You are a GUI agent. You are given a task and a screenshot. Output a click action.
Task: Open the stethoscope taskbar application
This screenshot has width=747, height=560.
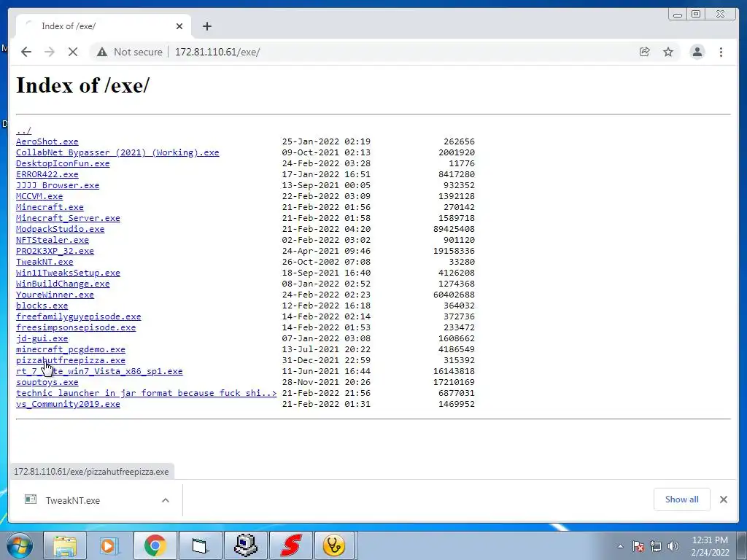(x=333, y=545)
